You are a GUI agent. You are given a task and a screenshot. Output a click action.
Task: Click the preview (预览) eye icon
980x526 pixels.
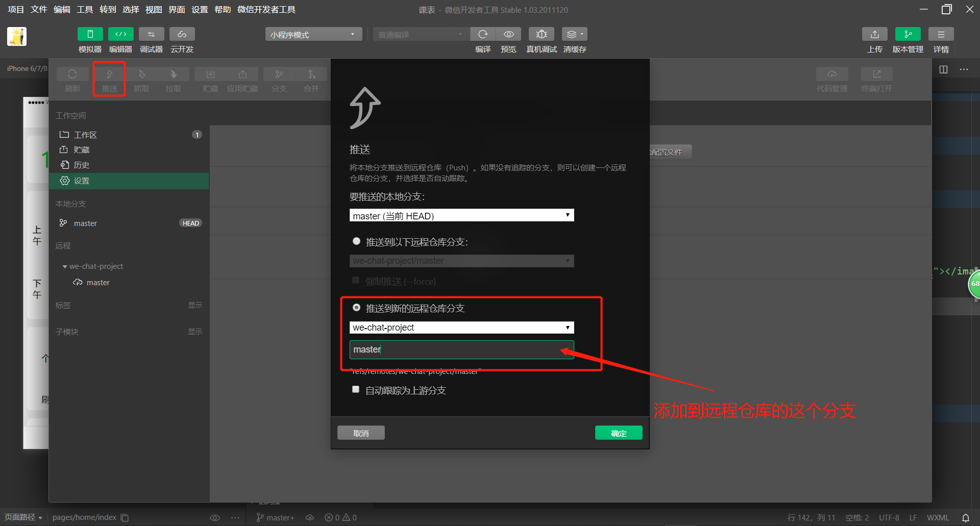coord(508,34)
